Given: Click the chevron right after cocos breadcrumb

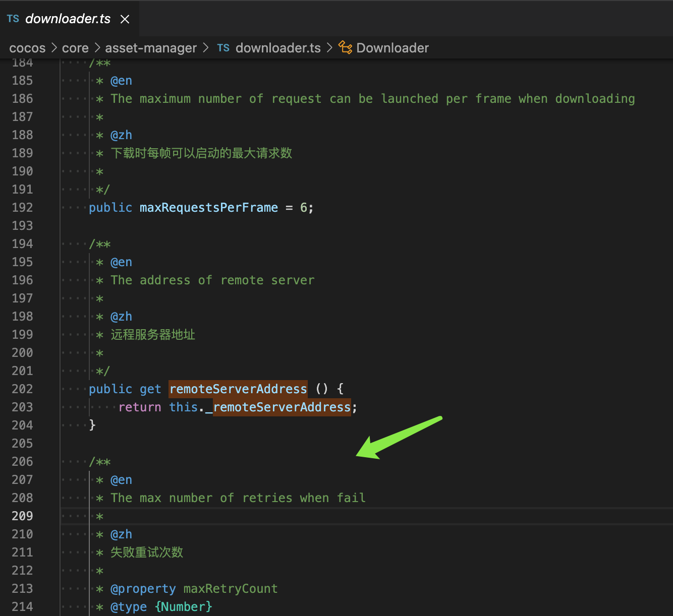Looking at the screenshot, I should tap(54, 48).
